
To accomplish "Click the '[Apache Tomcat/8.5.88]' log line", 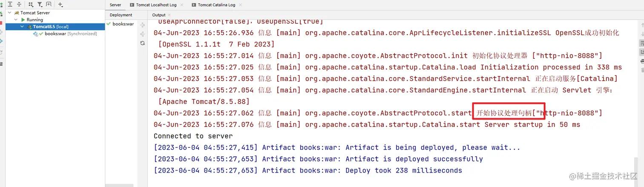I will coord(204,102).
